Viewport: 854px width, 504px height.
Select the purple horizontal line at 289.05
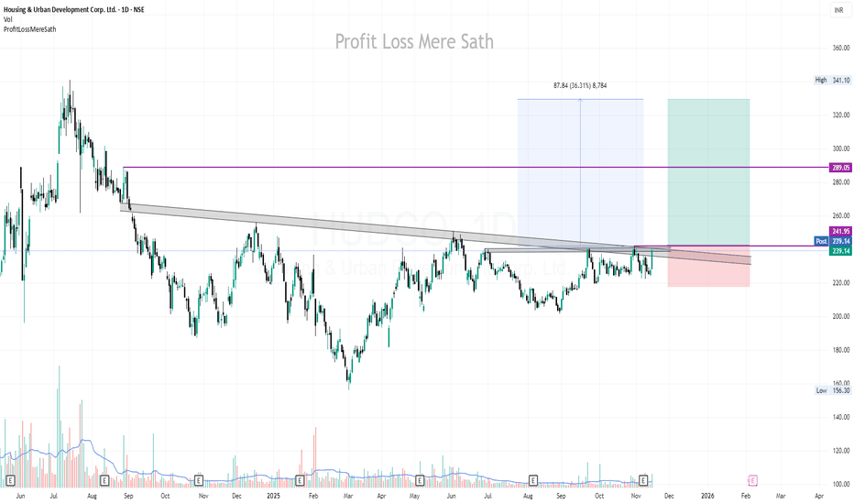474,168
